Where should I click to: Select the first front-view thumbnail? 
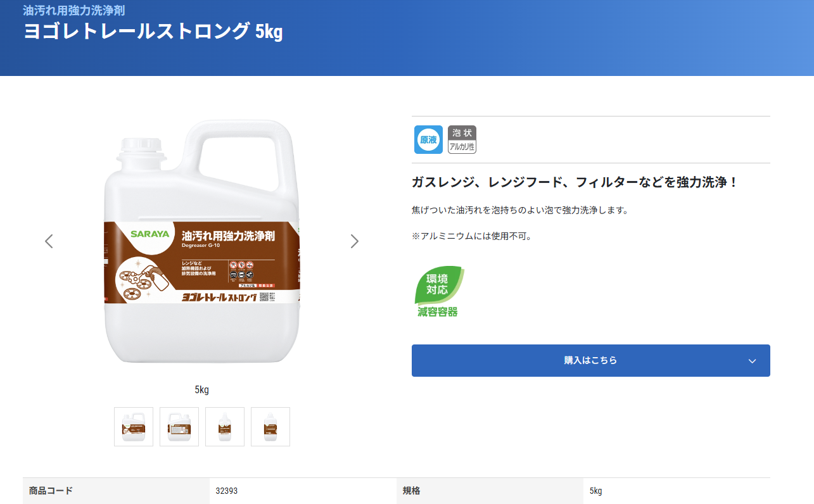(134, 427)
